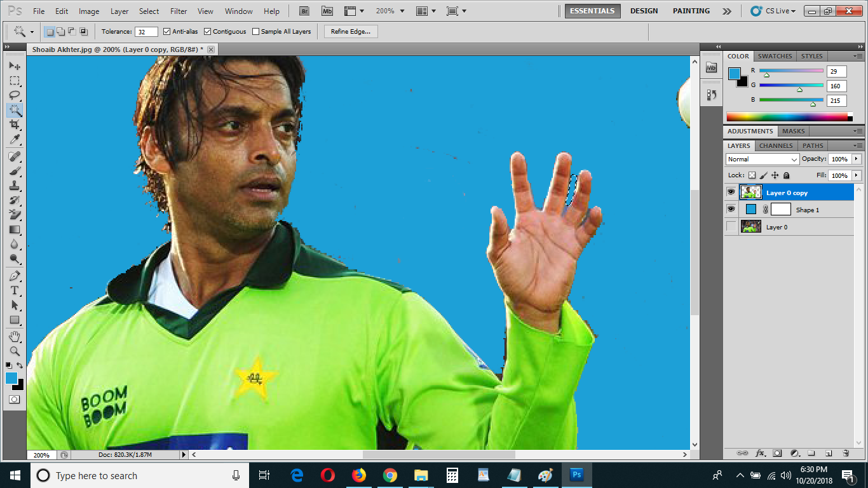Show the Layer 0 layer
The width and height of the screenshot is (868, 488).
(x=731, y=226)
